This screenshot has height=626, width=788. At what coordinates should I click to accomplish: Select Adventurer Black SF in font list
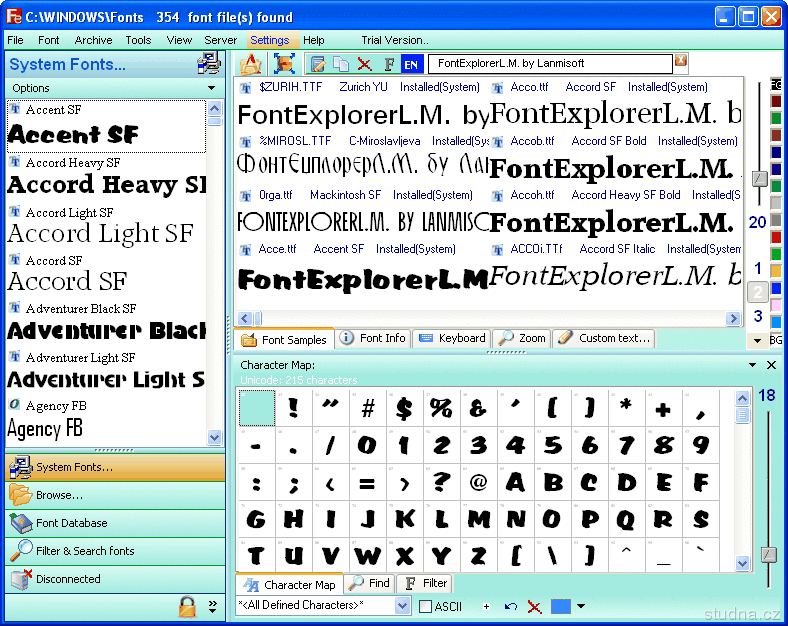pyautogui.click(x=107, y=323)
